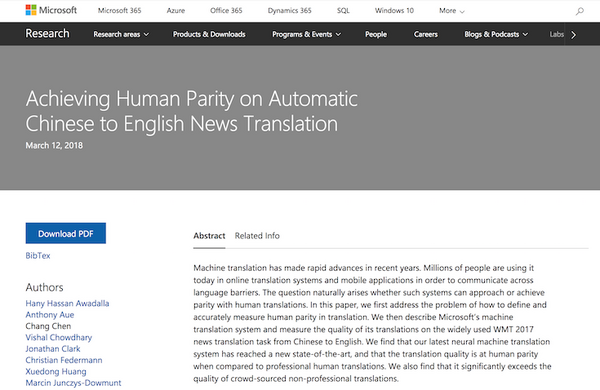Open Research areas dropdown
600x390 pixels.
click(x=121, y=34)
